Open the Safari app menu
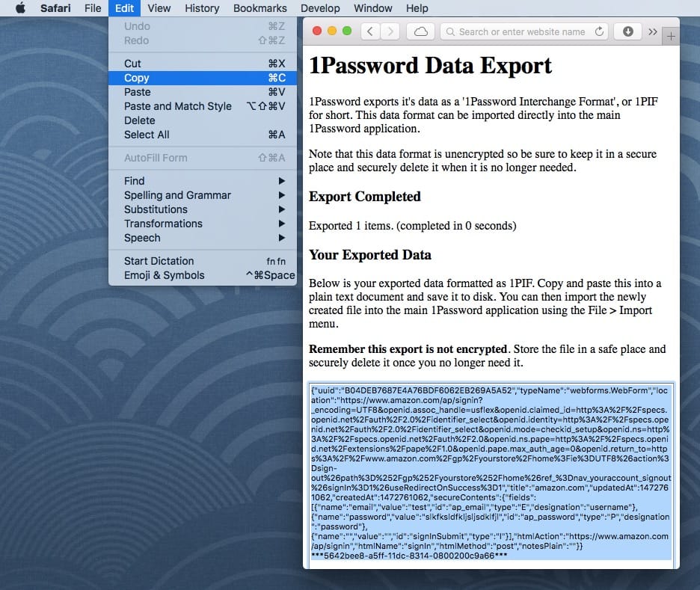This screenshot has width=700, height=590. click(x=55, y=8)
